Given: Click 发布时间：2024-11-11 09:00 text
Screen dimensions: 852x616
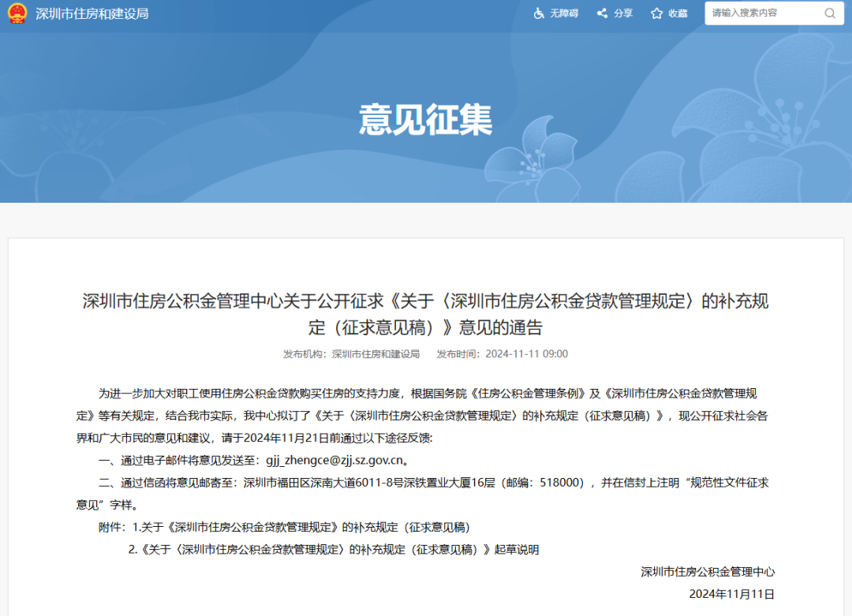Looking at the screenshot, I should tap(502, 354).
